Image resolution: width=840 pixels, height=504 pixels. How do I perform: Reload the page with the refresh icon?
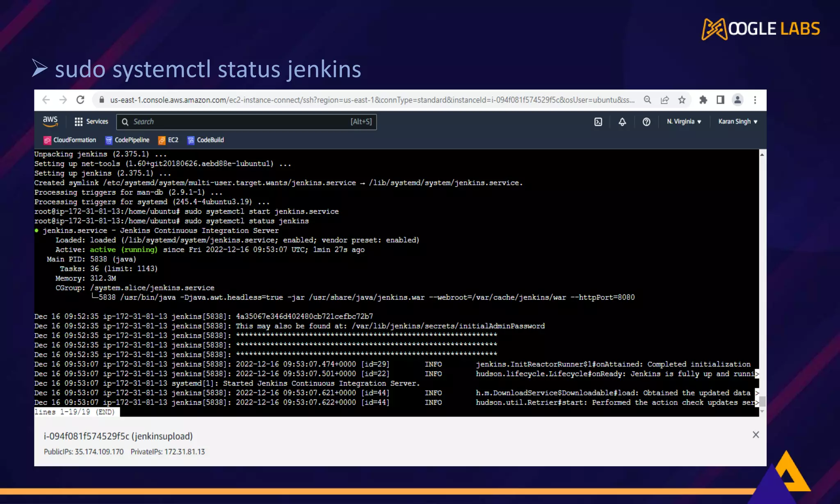(x=80, y=100)
